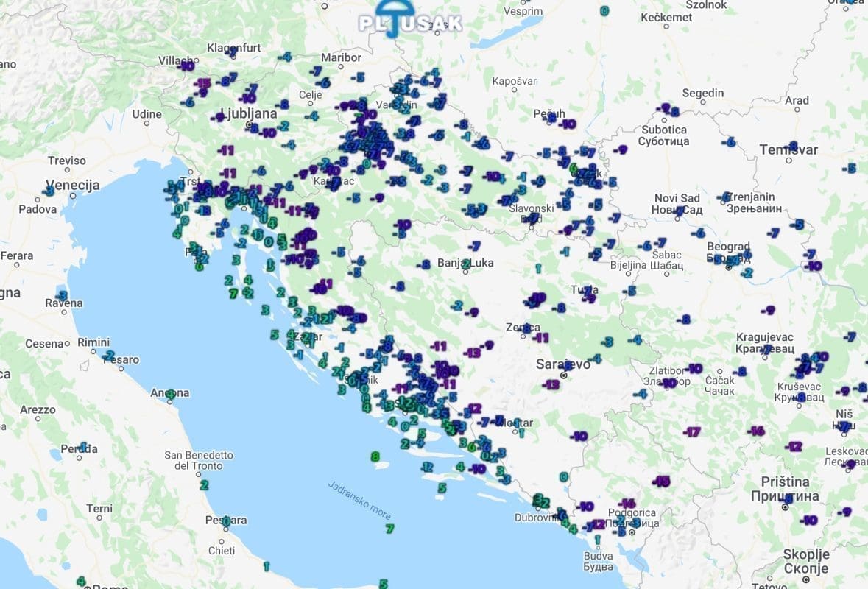Click the 1 marker on the coast below Chieti
Screen dimensions: 868x589
pyautogui.click(x=266, y=566)
